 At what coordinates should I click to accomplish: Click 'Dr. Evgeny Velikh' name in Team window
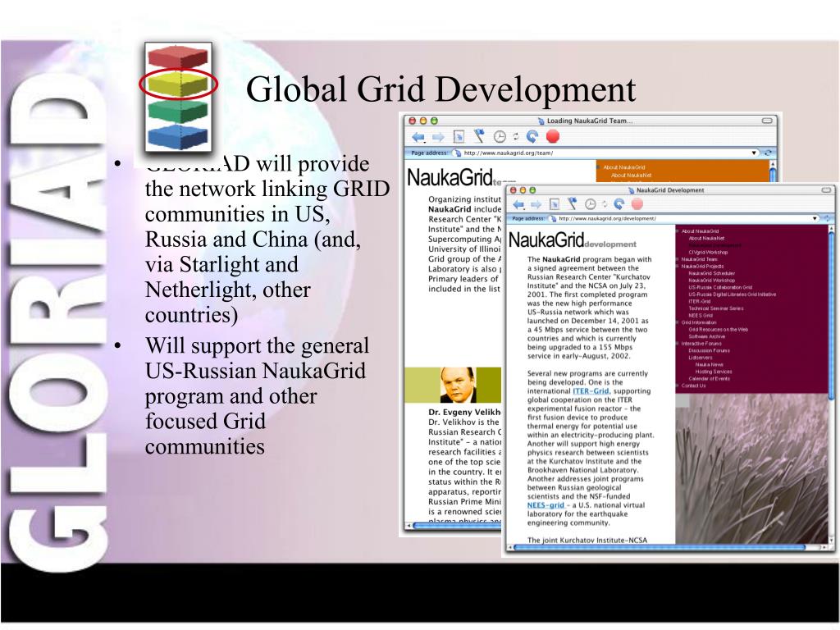click(464, 413)
